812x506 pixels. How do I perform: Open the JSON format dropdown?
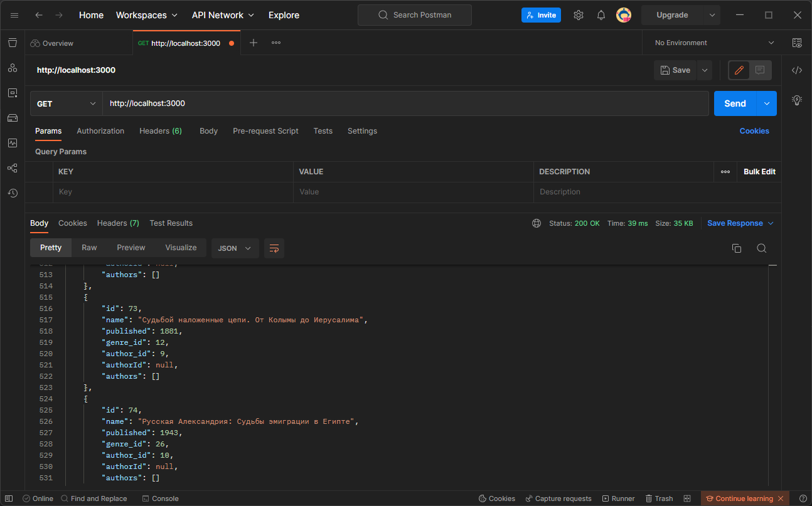coord(235,248)
